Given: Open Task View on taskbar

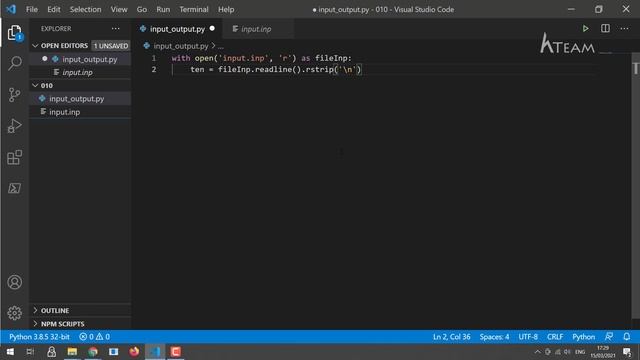Looking at the screenshot, I should pos(30,352).
